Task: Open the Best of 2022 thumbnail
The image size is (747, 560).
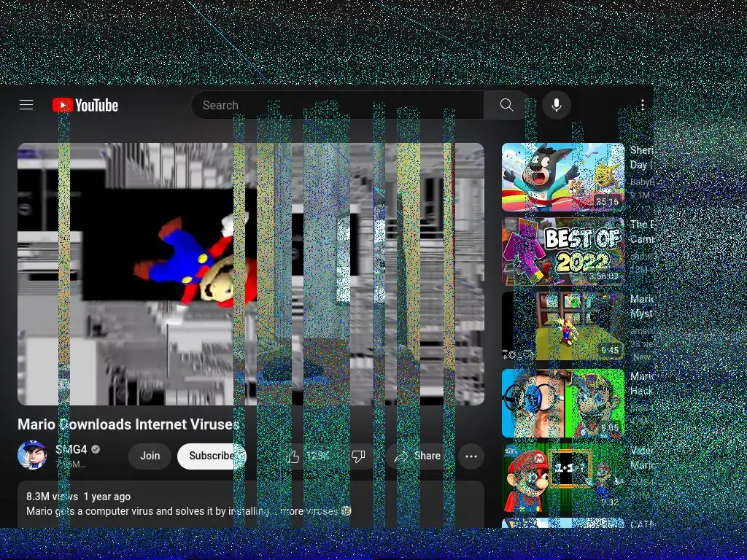Action: pyautogui.click(x=563, y=252)
